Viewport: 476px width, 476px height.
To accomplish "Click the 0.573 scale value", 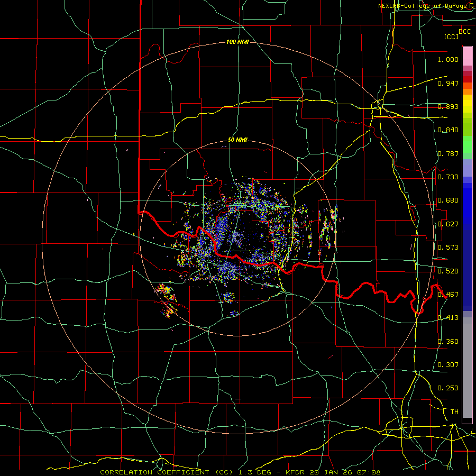I will click(448, 248).
